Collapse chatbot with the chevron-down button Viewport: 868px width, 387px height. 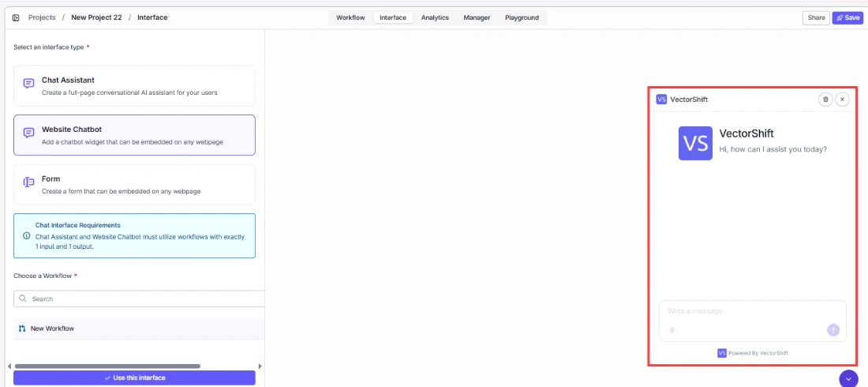pos(848,379)
